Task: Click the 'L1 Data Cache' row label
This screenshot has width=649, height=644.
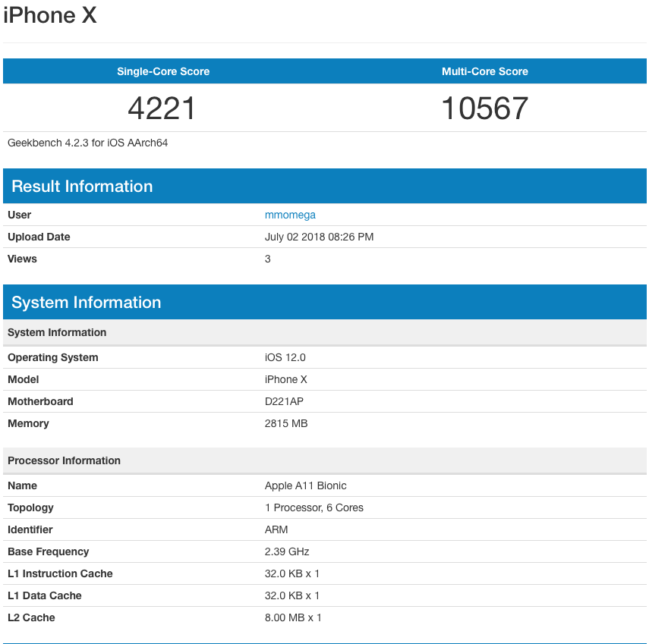Action: click(x=45, y=595)
